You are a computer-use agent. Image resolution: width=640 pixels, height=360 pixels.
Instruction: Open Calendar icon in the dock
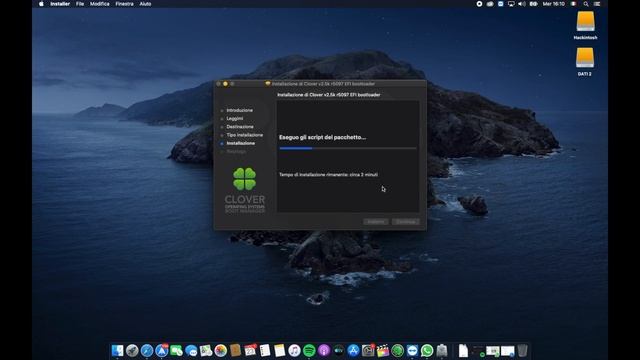tap(250, 351)
